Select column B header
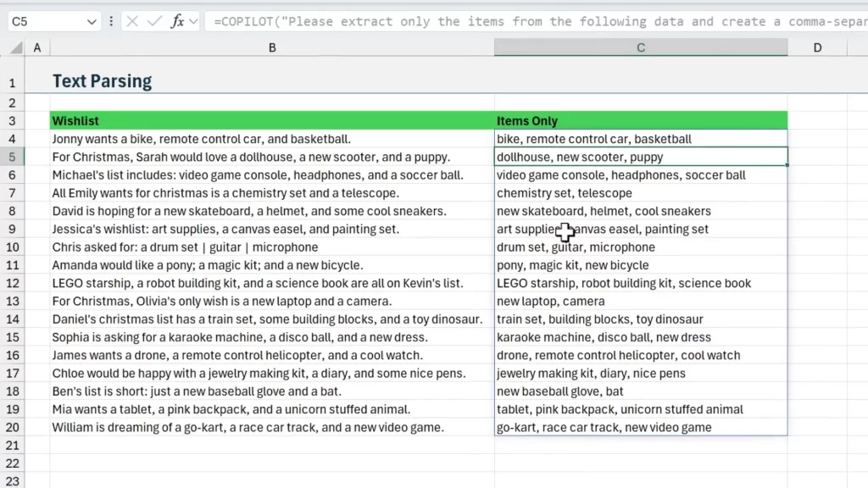The width and height of the screenshot is (868, 488). 271,48
